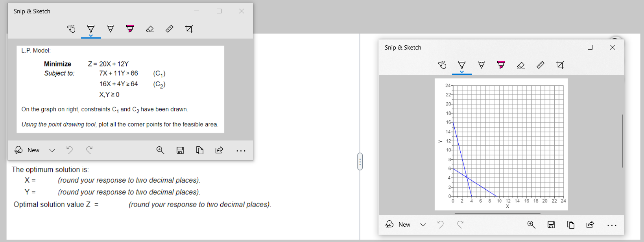Screen dimensions: 644x242
Task: Select Touch Writing in left Snip & Sketch window
Action: click(71, 29)
